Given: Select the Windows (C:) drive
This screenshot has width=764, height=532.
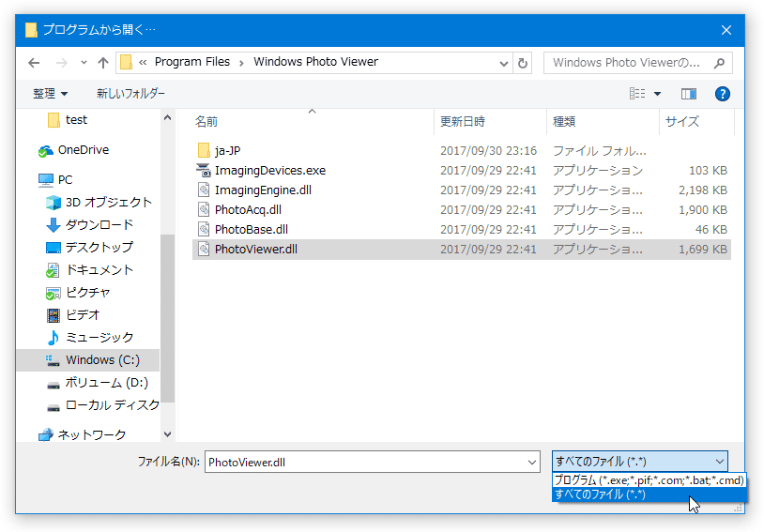Looking at the screenshot, I should [88, 360].
